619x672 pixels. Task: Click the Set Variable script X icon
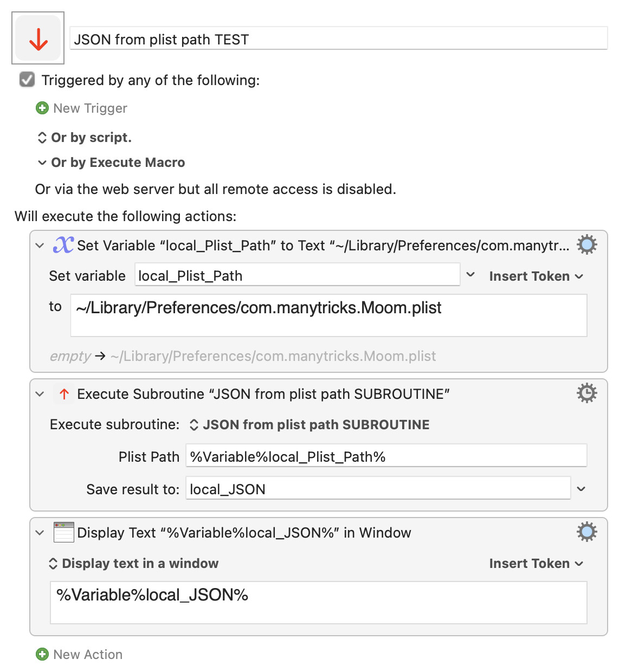click(63, 245)
